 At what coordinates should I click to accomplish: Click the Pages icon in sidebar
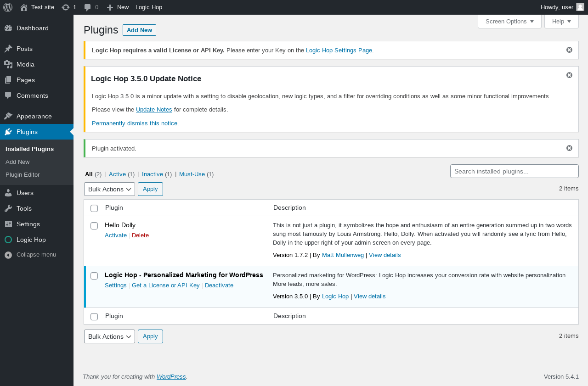pyautogui.click(x=8, y=80)
